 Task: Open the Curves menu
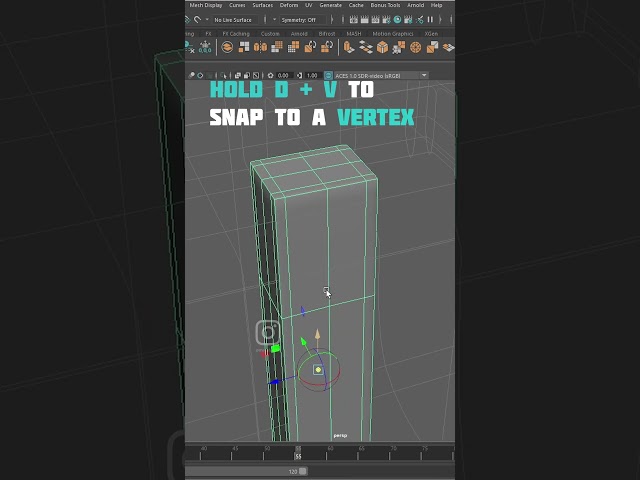(x=237, y=5)
